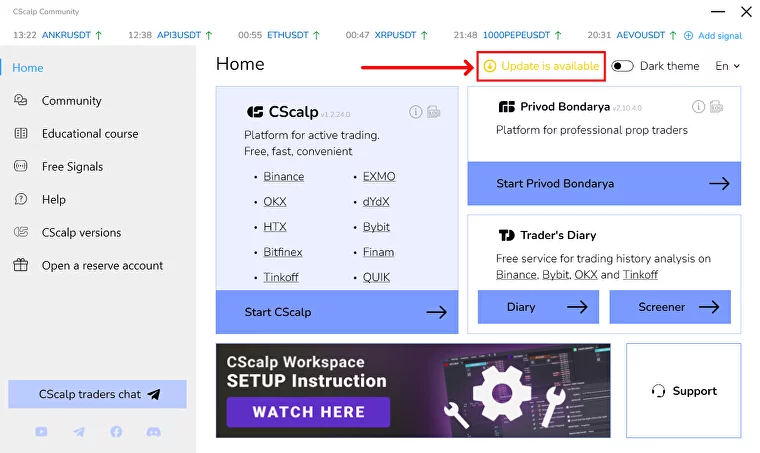
Task: Click the info icon on the CScalp card
Action: (416, 112)
